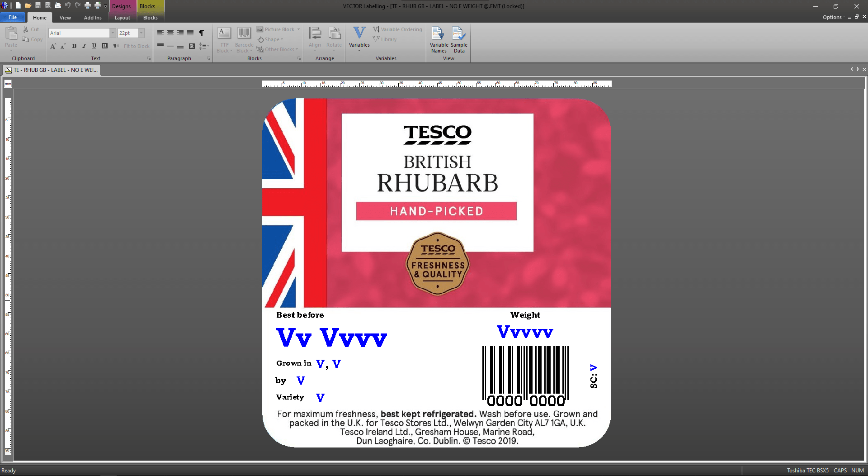Open the Paragraph group dialog launcher
Viewport: 868px width, 476px height.
coord(208,58)
